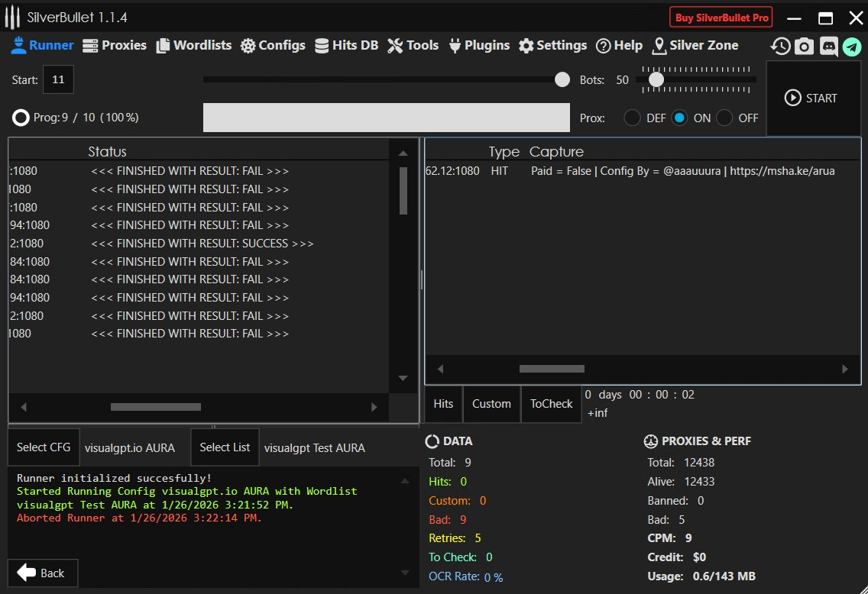Switch to the ToCheck results tab
Screen dimensions: 868x594
pyautogui.click(x=551, y=404)
